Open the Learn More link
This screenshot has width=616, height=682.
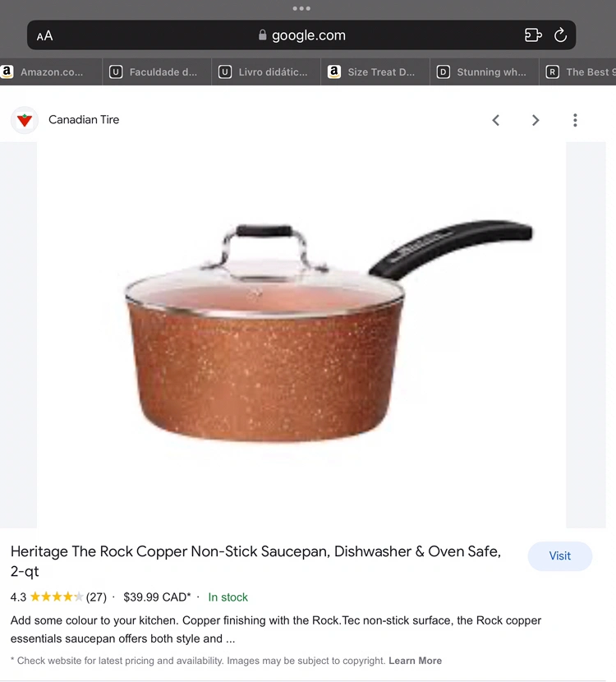(x=415, y=661)
